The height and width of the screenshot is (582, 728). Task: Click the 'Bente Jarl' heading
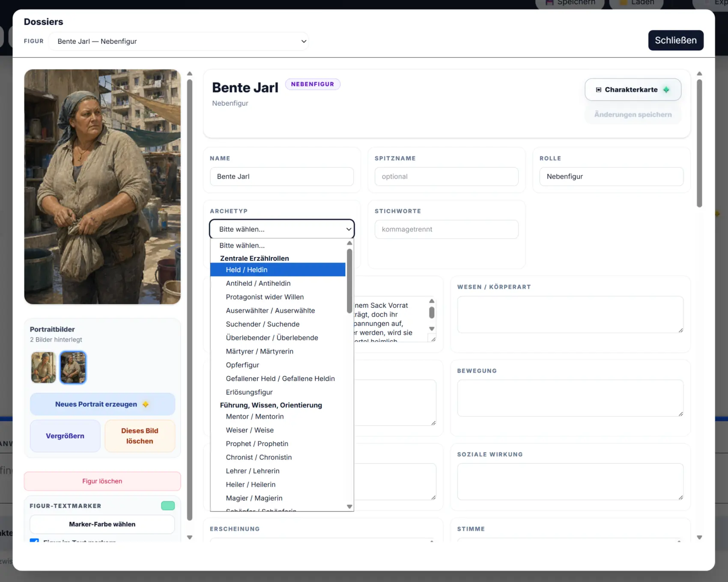245,87
